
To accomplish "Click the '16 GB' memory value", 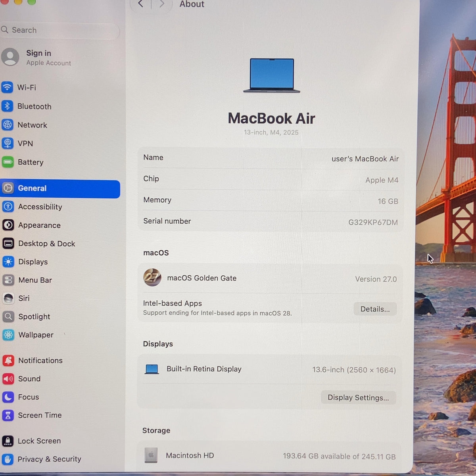I will point(388,201).
